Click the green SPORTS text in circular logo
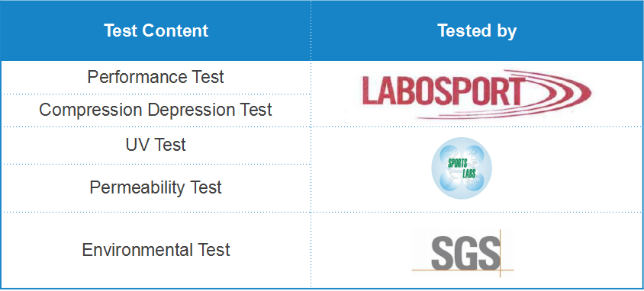The width and height of the screenshot is (644, 291). point(458,163)
